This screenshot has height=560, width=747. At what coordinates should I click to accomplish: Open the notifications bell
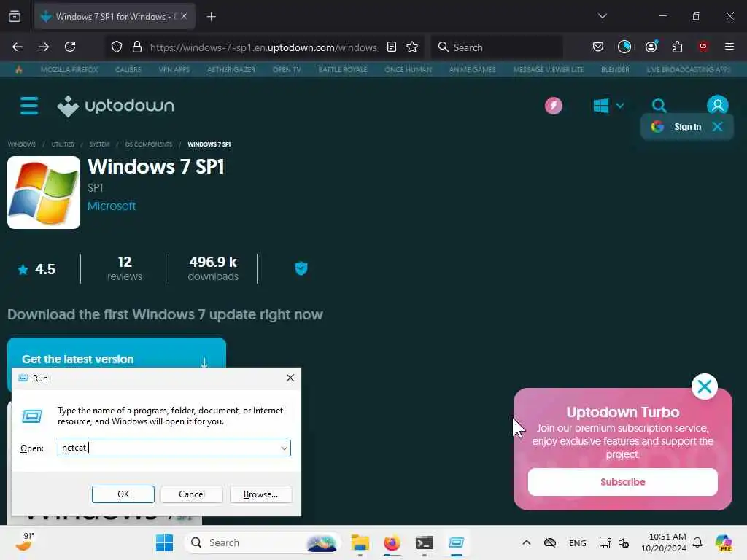[x=697, y=542]
